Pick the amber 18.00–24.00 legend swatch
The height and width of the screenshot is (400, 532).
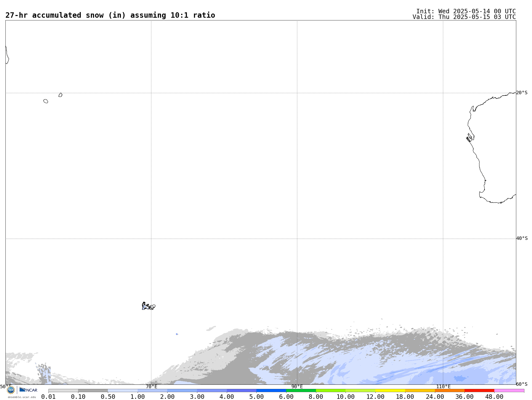click(x=420, y=391)
